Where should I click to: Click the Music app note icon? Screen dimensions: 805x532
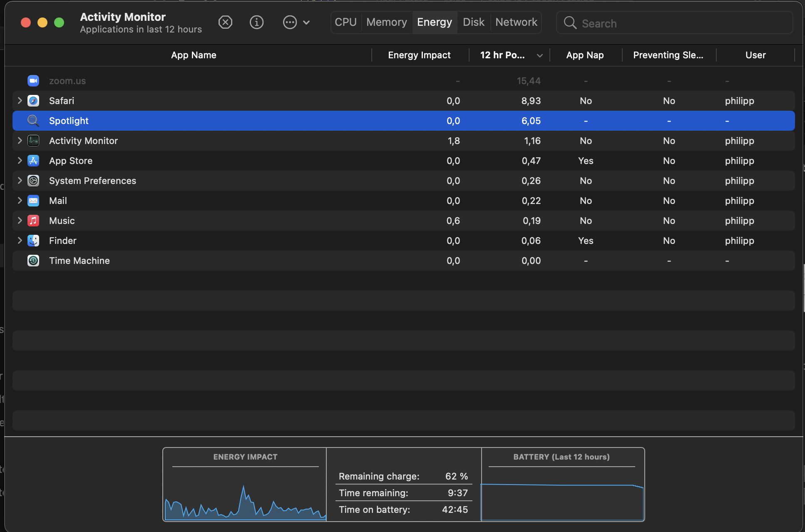pos(33,221)
